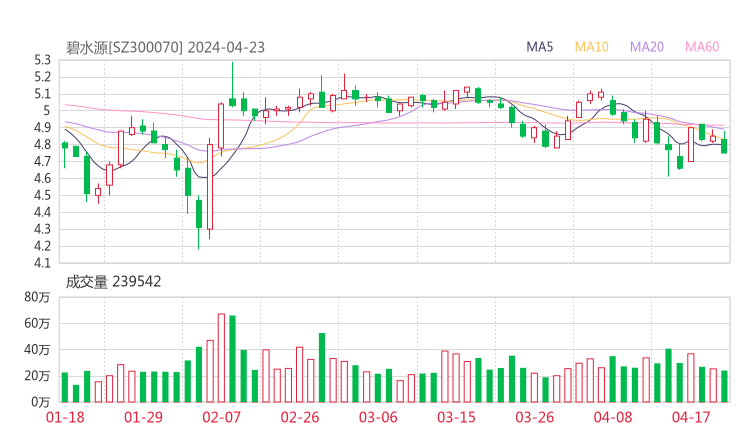Click the 4.1 price axis label
This screenshot has width=740, height=440.
42,263
